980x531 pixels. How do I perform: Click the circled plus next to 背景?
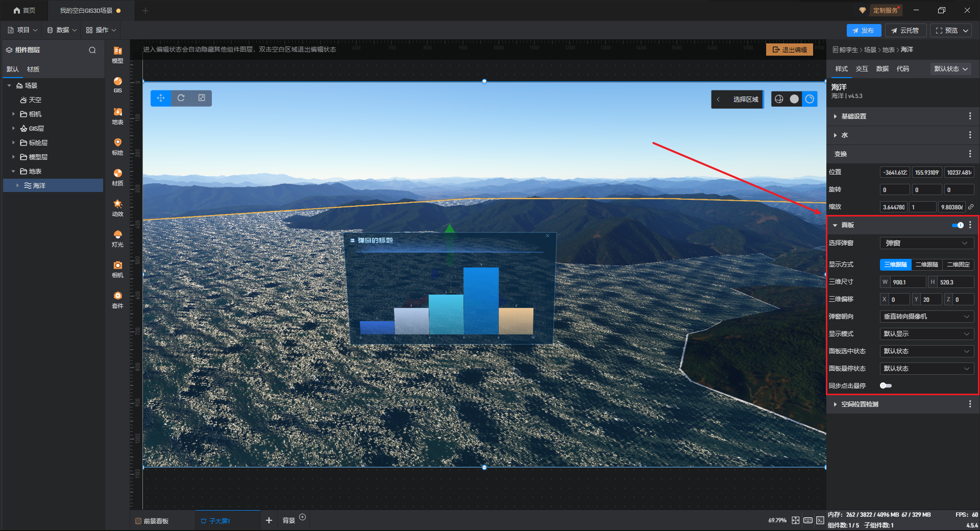click(x=303, y=517)
